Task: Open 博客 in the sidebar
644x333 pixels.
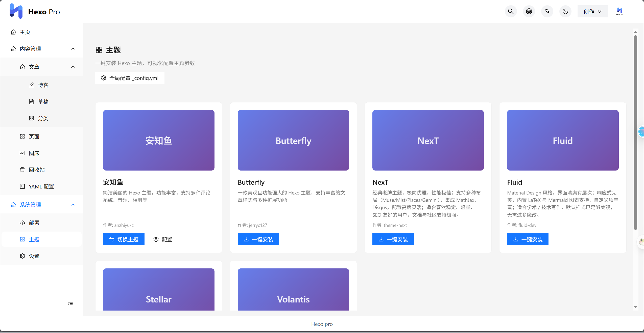Action: point(42,85)
